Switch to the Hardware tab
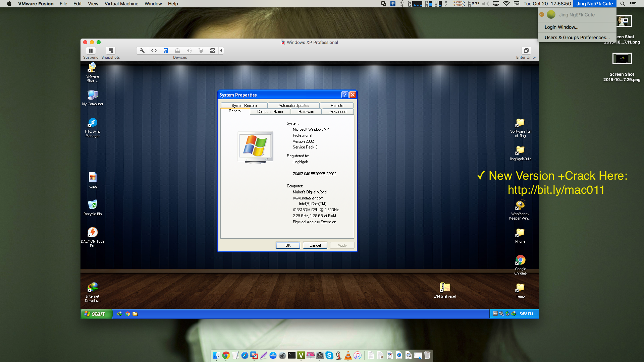The height and width of the screenshot is (362, 644). [x=306, y=112]
